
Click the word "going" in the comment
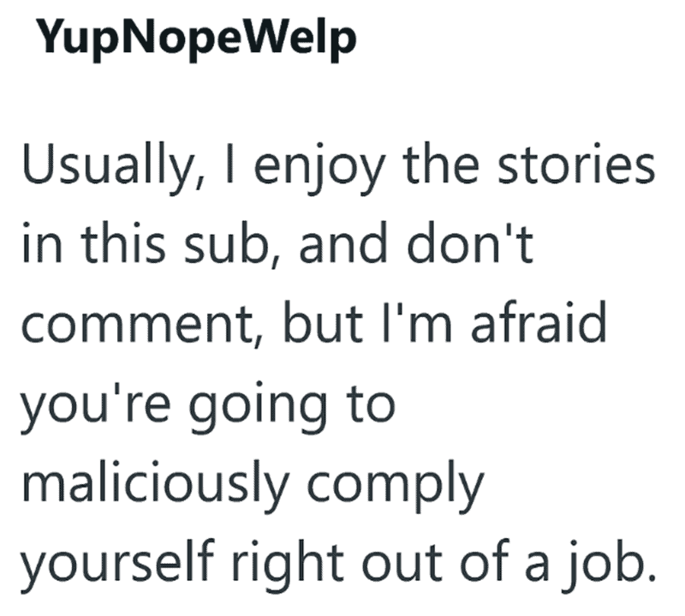coord(258,409)
